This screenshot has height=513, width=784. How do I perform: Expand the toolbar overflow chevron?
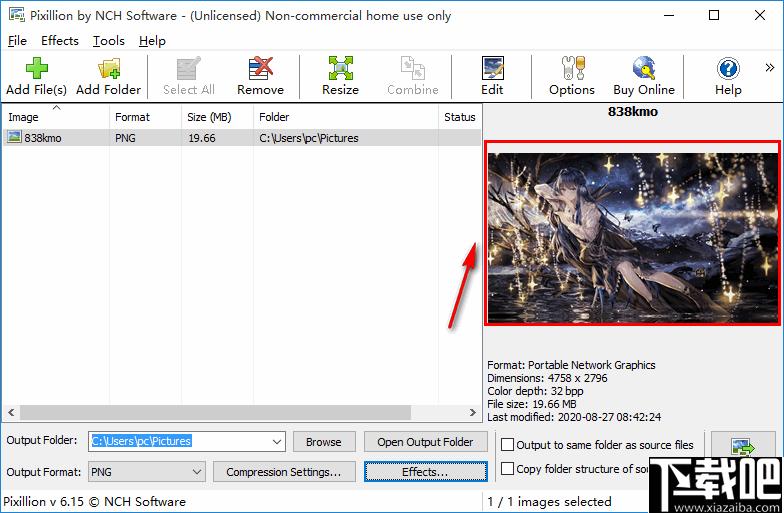[x=770, y=68]
